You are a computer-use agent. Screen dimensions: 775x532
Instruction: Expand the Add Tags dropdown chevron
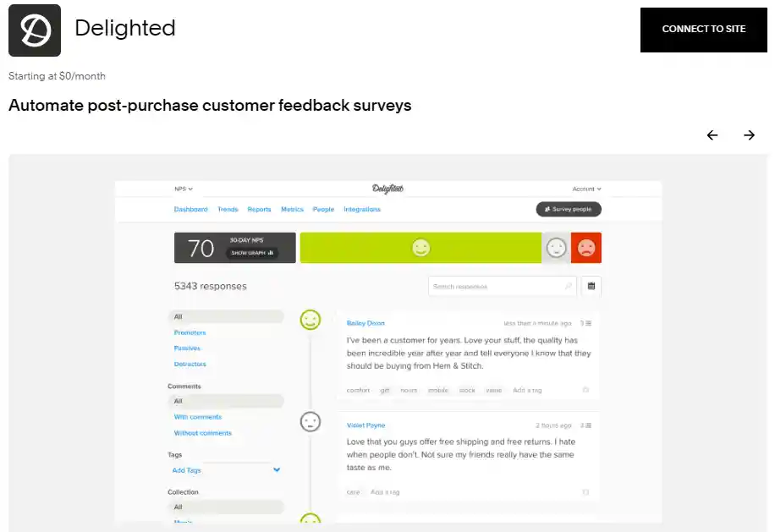pyautogui.click(x=277, y=469)
